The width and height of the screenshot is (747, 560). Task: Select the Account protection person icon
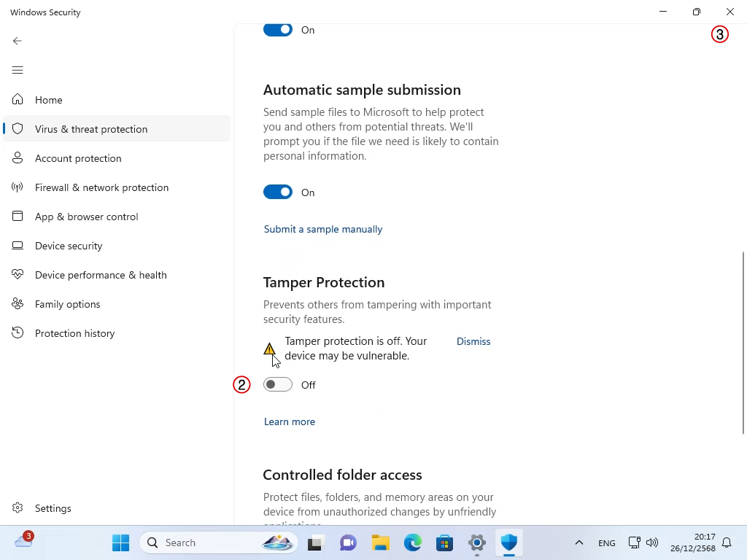(x=18, y=158)
